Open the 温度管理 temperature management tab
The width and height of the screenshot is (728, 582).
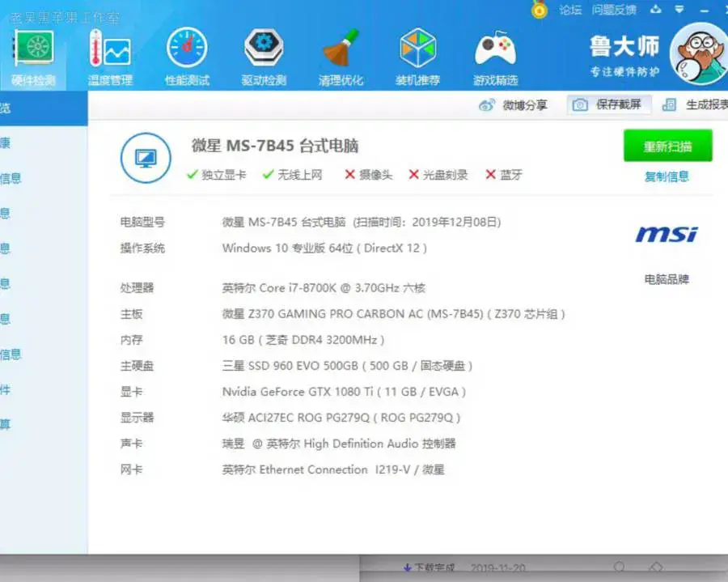pos(110,57)
